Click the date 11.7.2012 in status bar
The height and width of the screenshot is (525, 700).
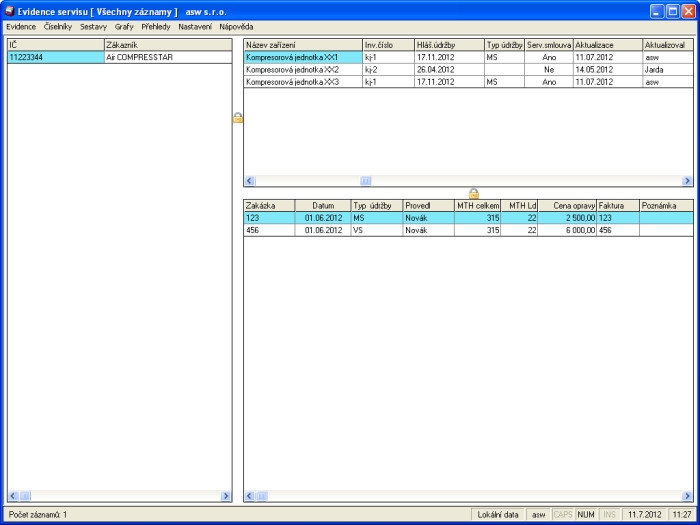(644, 515)
